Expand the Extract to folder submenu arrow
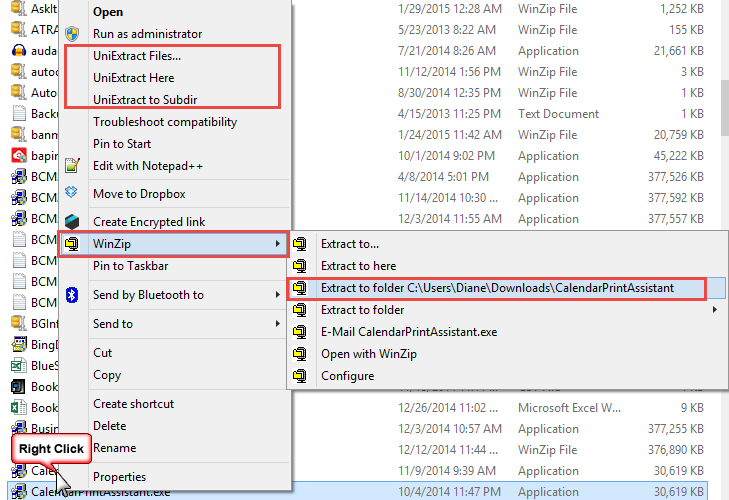729x500 pixels. click(714, 310)
